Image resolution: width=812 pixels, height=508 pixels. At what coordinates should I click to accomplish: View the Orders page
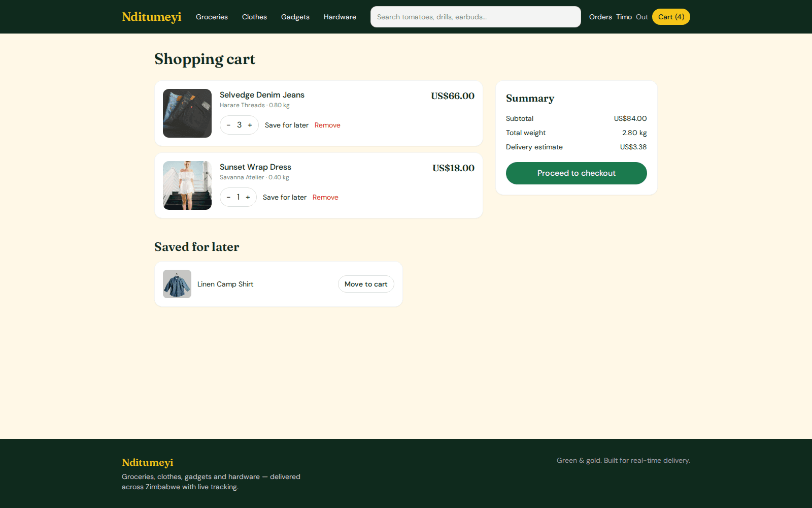click(600, 17)
